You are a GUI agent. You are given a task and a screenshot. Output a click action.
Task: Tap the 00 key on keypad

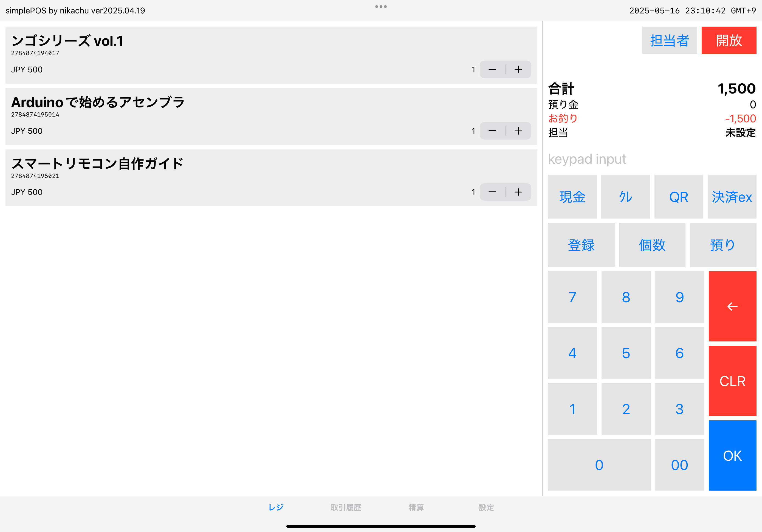[x=679, y=465]
